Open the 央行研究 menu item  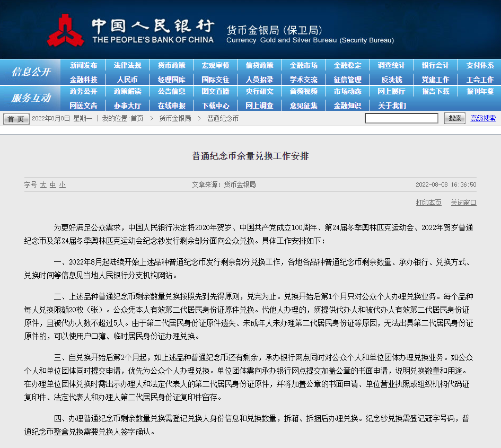[259, 91]
